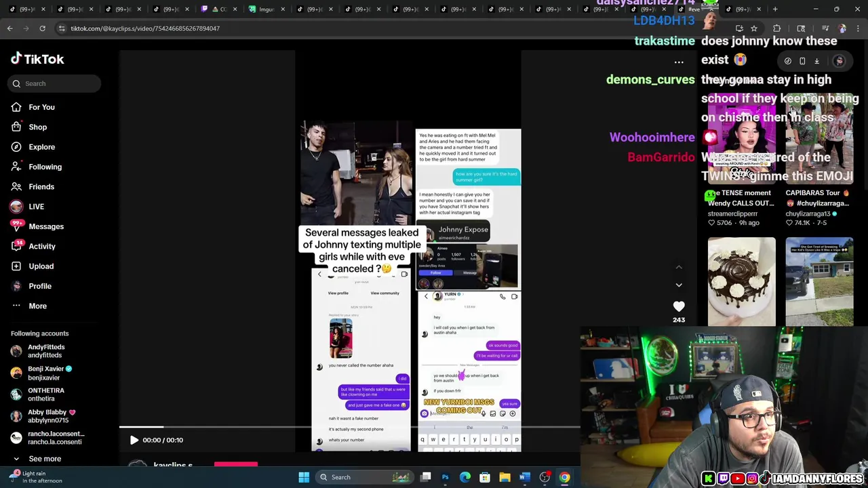868x488 pixels.
Task: Click the TikTok account avatar top right
Action: coord(840,61)
